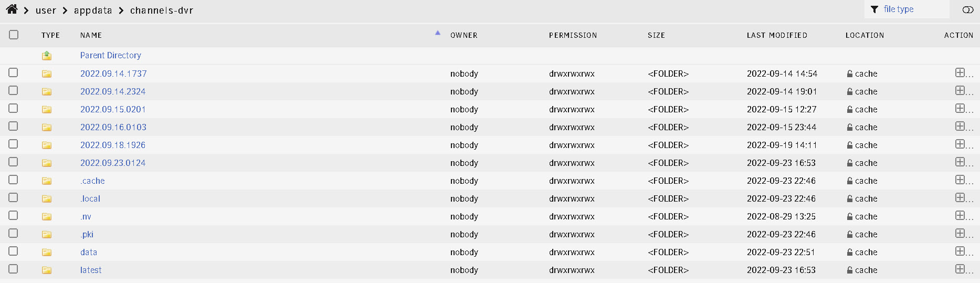This screenshot has width=980, height=283.
Task: Click the sort arrow in Name column
Action: (x=438, y=33)
